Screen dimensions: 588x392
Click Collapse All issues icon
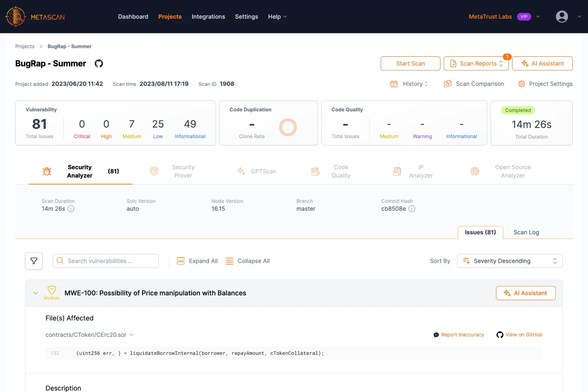point(229,261)
